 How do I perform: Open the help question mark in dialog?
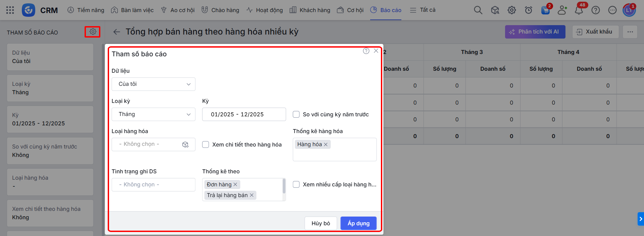tap(366, 51)
